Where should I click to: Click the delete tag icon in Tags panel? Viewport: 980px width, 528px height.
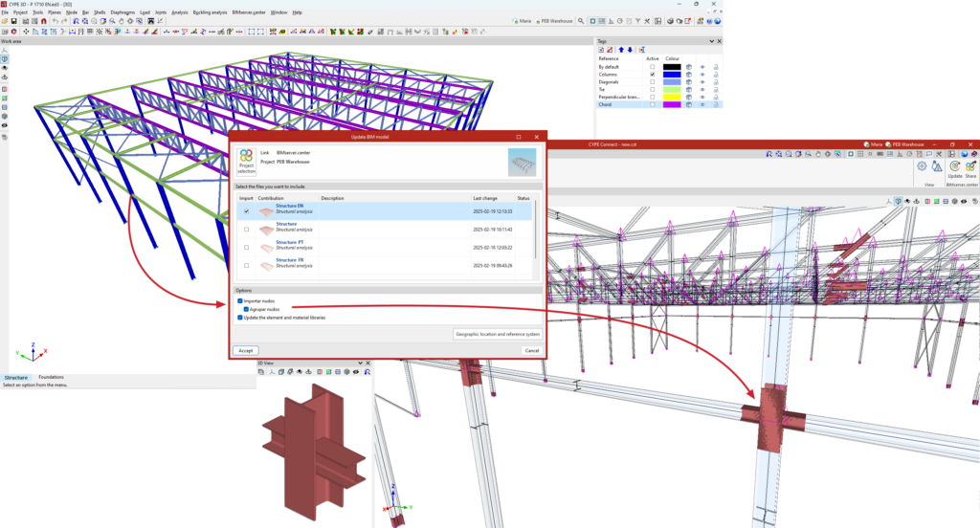point(610,50)
